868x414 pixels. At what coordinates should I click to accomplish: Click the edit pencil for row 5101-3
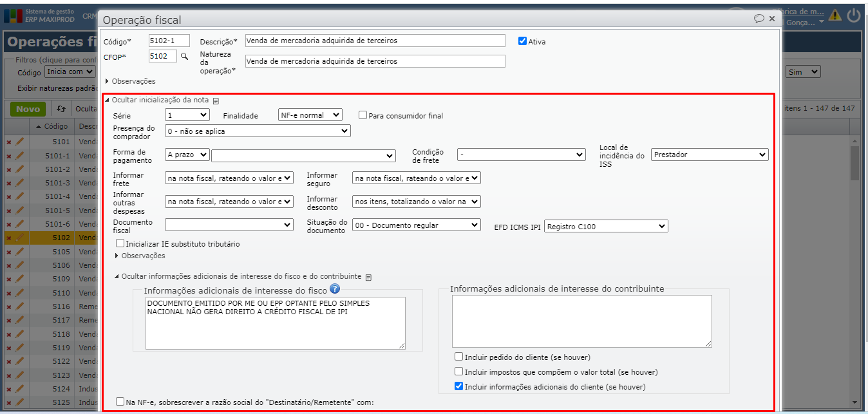point(19,182)
